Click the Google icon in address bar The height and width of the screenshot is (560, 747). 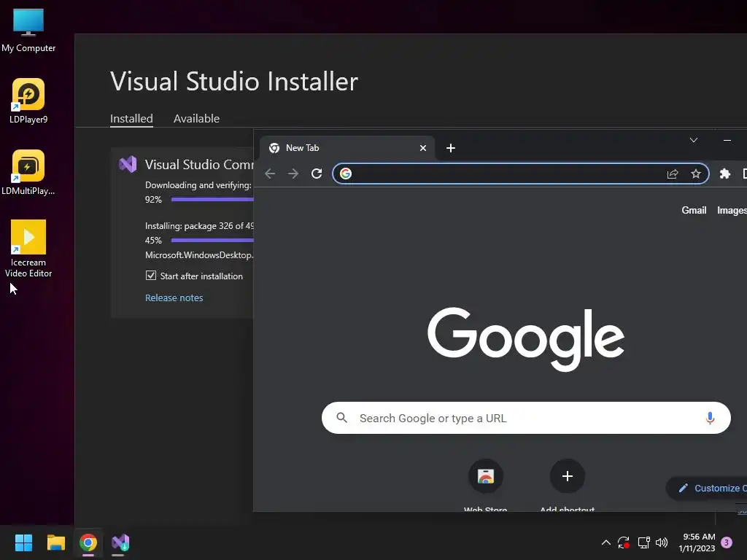coord(346,174)
